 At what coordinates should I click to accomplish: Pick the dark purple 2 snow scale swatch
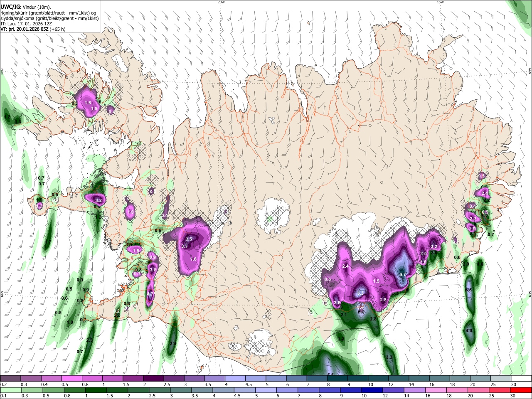(x=153, y=379)
